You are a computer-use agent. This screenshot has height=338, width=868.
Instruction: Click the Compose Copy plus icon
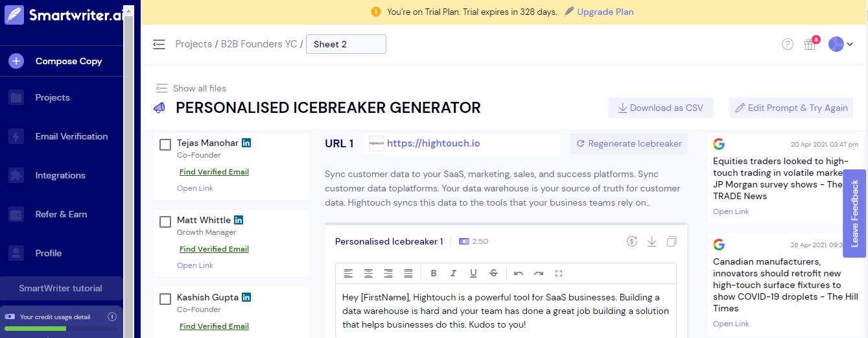pyautogui.click(x=16, y=61)
